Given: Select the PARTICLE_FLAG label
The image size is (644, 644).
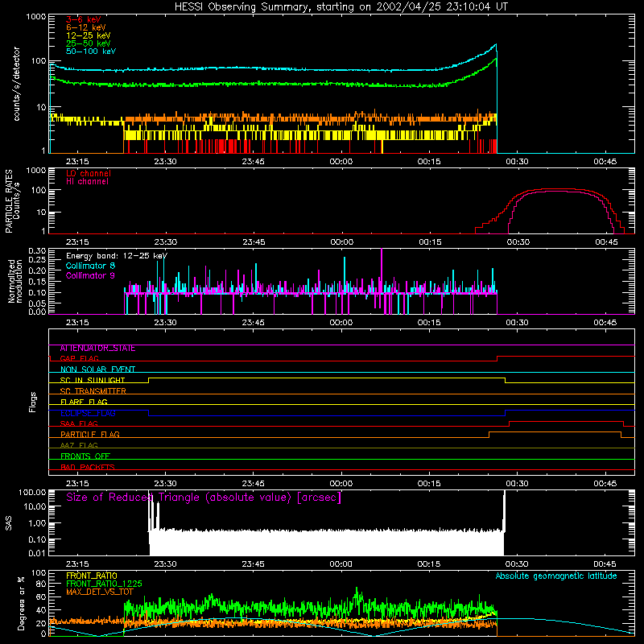Looking at the screenshot, I should tap(90, 435).
